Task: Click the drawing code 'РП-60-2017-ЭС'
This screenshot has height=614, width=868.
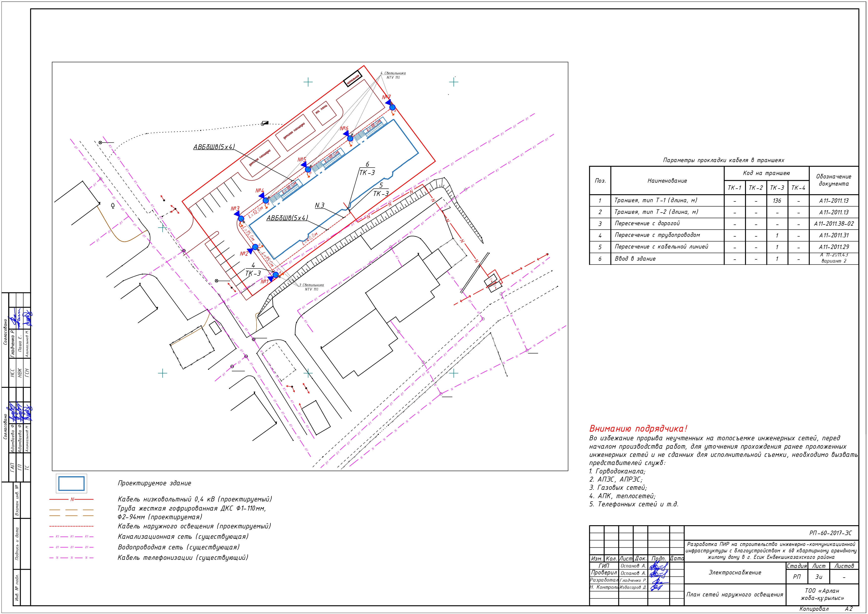Action: coord(830,533)
